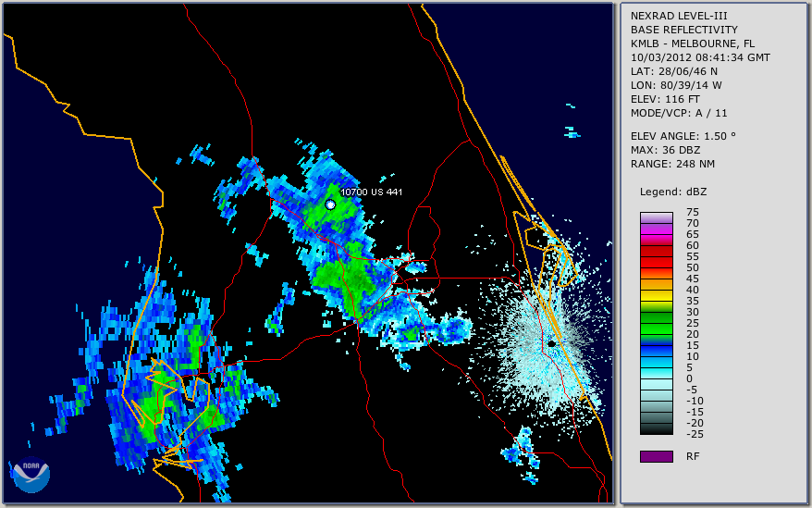Click the black radar site dot

point(551,343)
